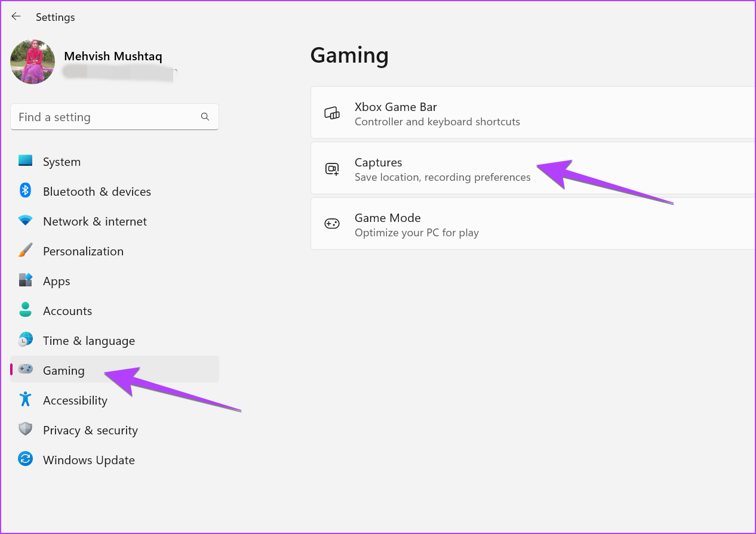
Task: Select the Gaming sidebar label
Action: 64,371
